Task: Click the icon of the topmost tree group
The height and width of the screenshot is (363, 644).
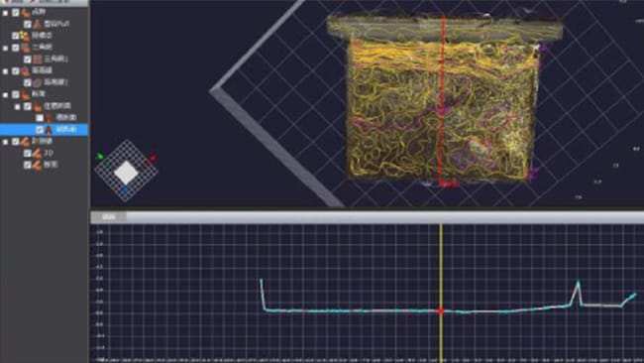Action: point(26,13)
